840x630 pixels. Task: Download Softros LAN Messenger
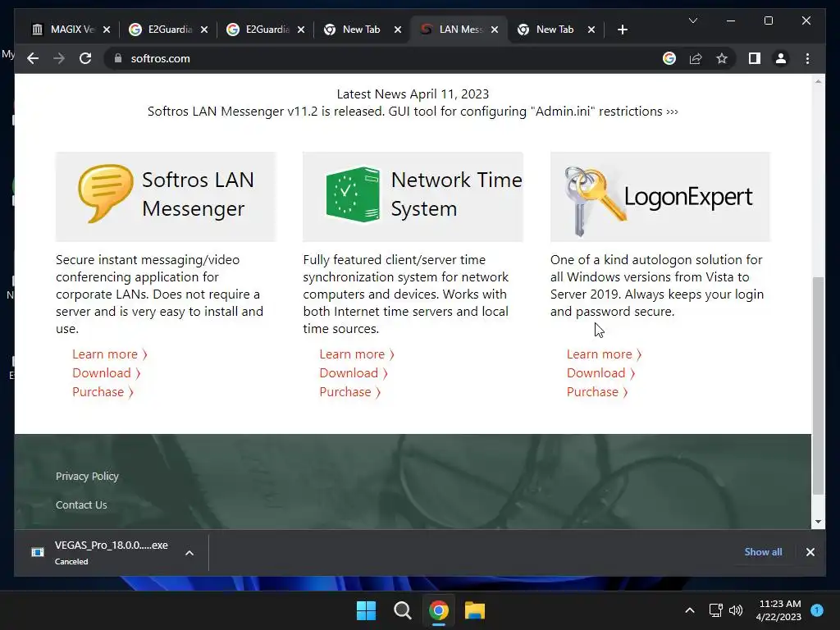[x=106, y=373]
